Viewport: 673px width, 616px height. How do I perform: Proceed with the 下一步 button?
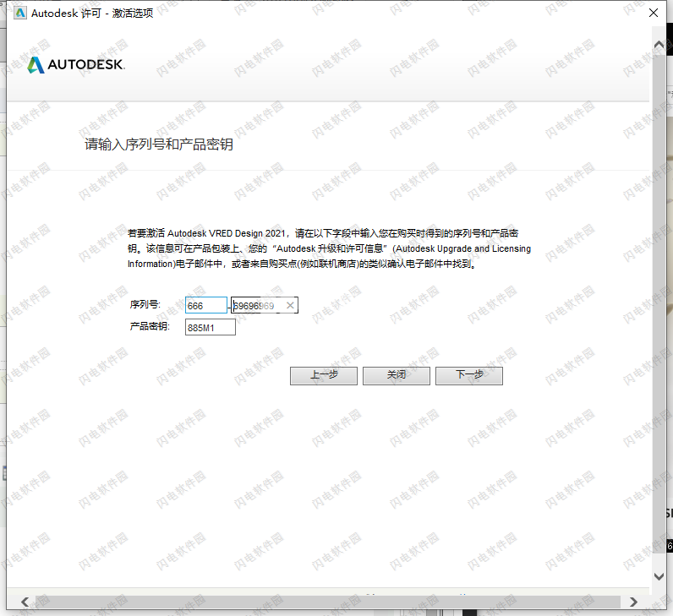(x=469, y=376)
